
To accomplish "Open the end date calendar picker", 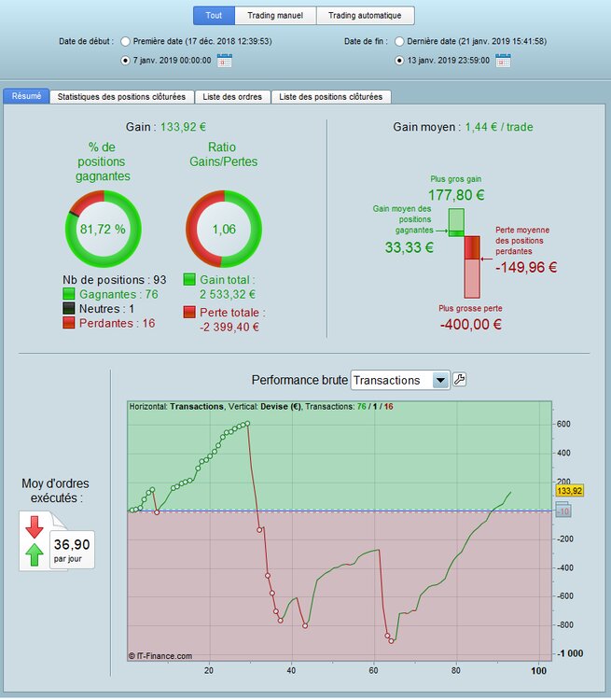I will 503,61.
